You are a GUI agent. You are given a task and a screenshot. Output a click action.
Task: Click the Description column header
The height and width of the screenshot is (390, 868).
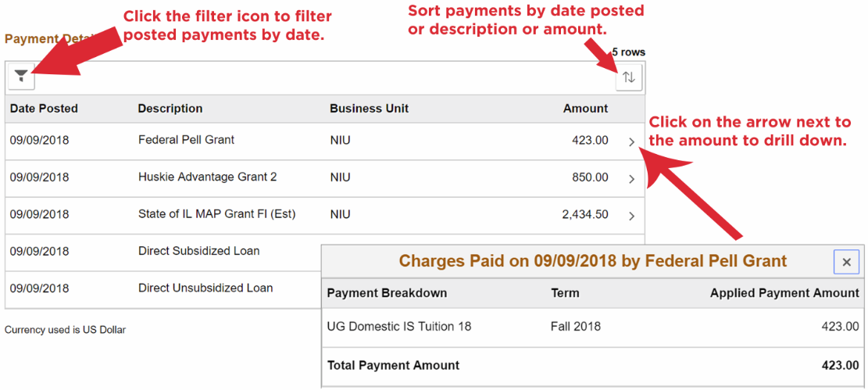click(x=170, y=109)
